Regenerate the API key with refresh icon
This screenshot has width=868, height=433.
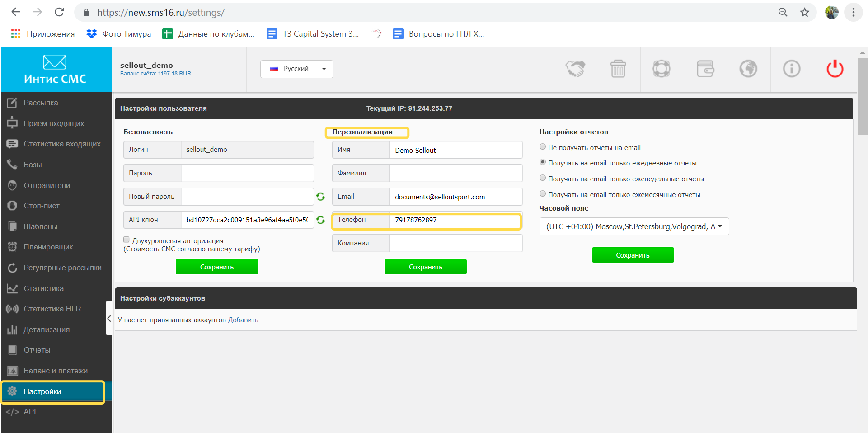click(x=320, y=220)
